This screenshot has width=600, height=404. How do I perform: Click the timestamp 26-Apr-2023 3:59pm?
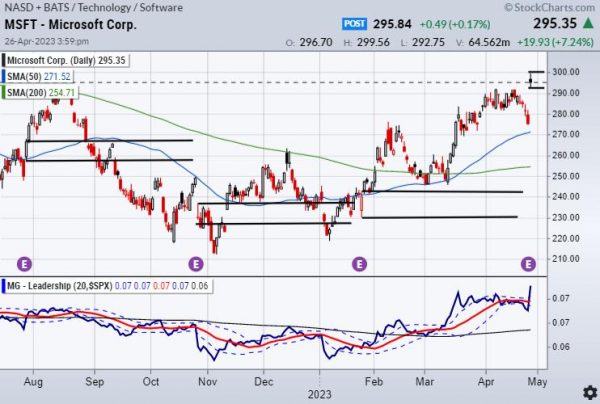coord(47,41)
